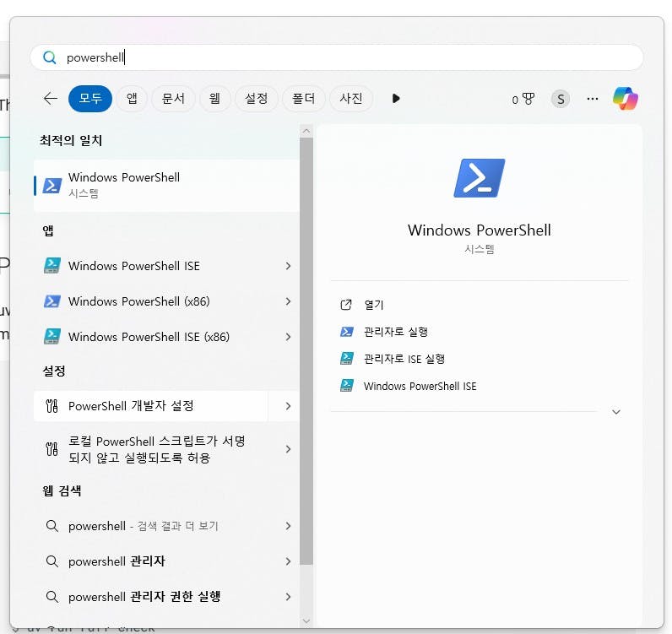The width and height of the screenshot is (672, 634).
Task: Click the 열기 open icon
Action: [x=346, y=305]
